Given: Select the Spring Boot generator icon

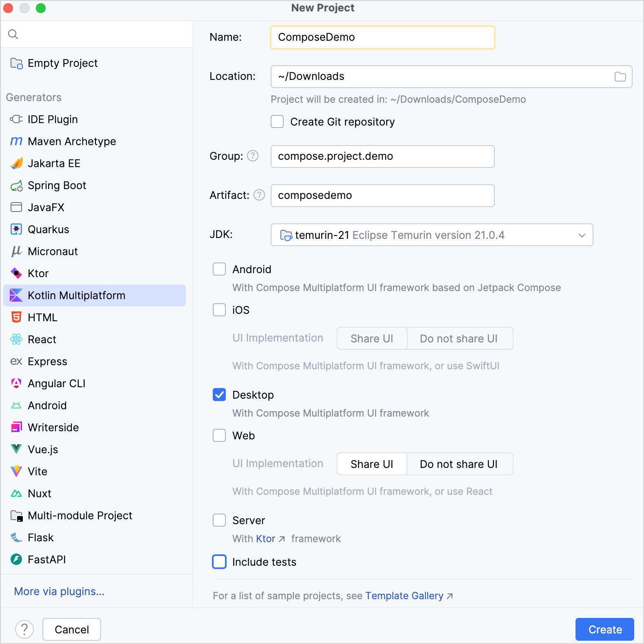Looking at the screenshot, I should point(16,186).
